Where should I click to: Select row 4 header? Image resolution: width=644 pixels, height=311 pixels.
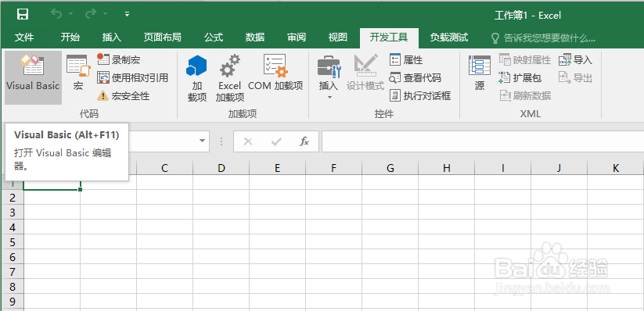[12, 227]
